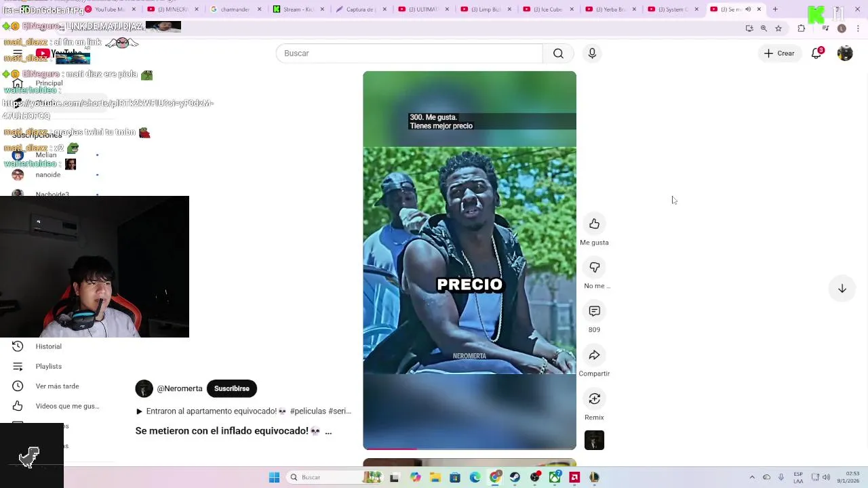
Task: Open the Windows Start menu
Action: tap(274, 477)
